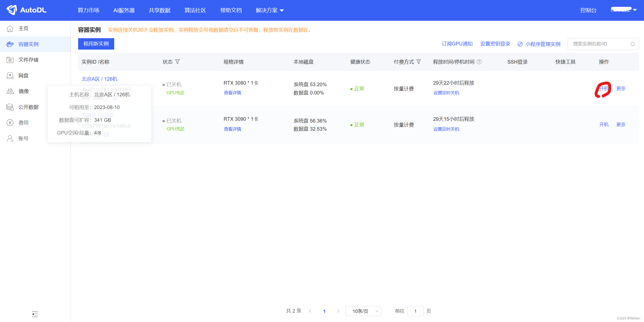Click the AutoDL logo icon
The width and height of the screenshot is (644, 322).
coord(12,10)
